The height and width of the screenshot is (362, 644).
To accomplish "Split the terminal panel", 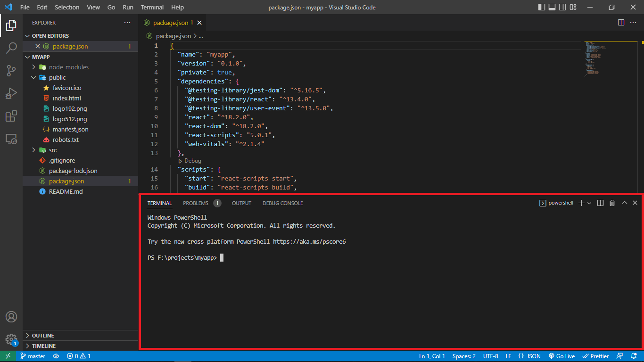I will pos(600,203).
